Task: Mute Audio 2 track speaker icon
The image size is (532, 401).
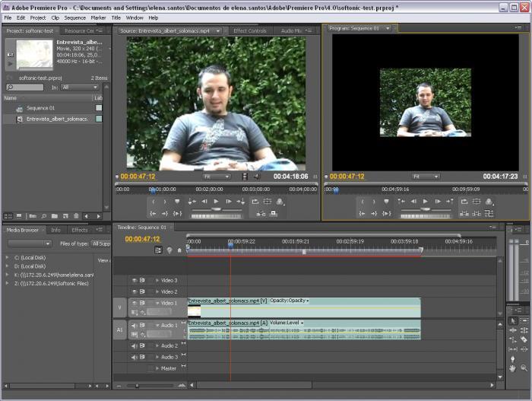Action: [135, 346]
